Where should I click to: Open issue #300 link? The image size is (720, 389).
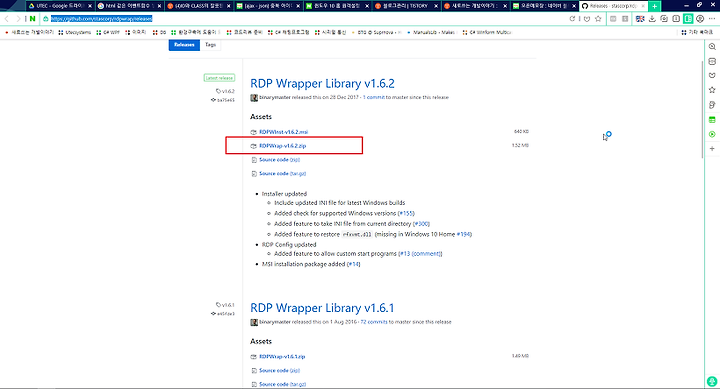[x=421, y=224]
